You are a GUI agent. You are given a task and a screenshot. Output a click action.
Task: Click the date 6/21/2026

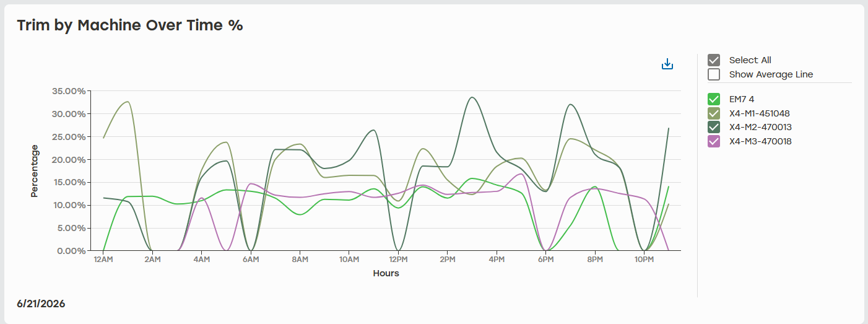[41, 304]
